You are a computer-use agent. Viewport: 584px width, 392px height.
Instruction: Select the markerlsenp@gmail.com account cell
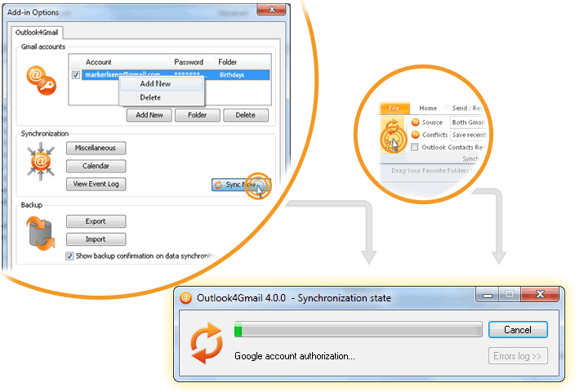coord(123,75)
